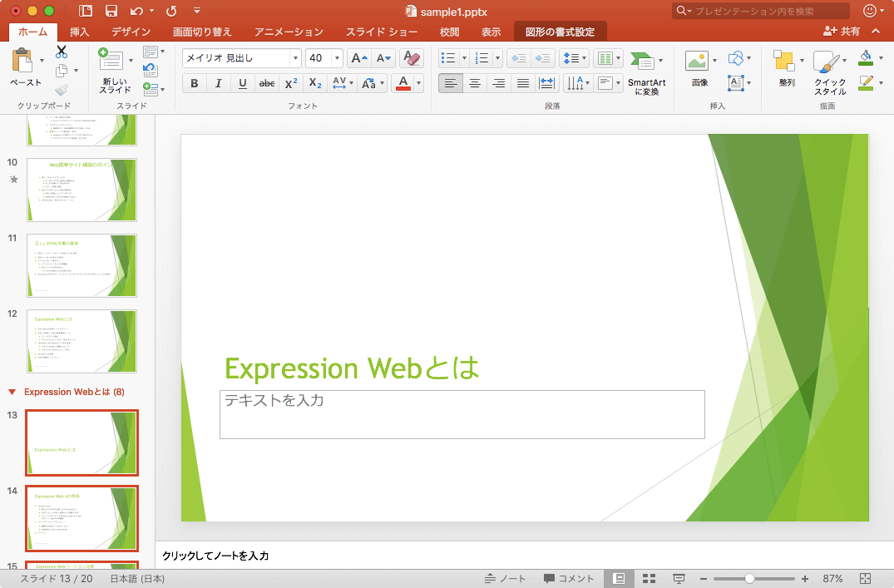
Task: Open the font name メイリオ 見出し dropdown
Action: click(x=294, y=58)
